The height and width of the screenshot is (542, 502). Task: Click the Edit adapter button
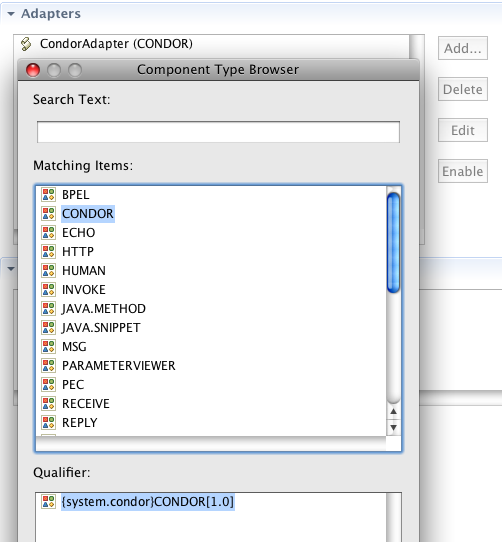463,130
